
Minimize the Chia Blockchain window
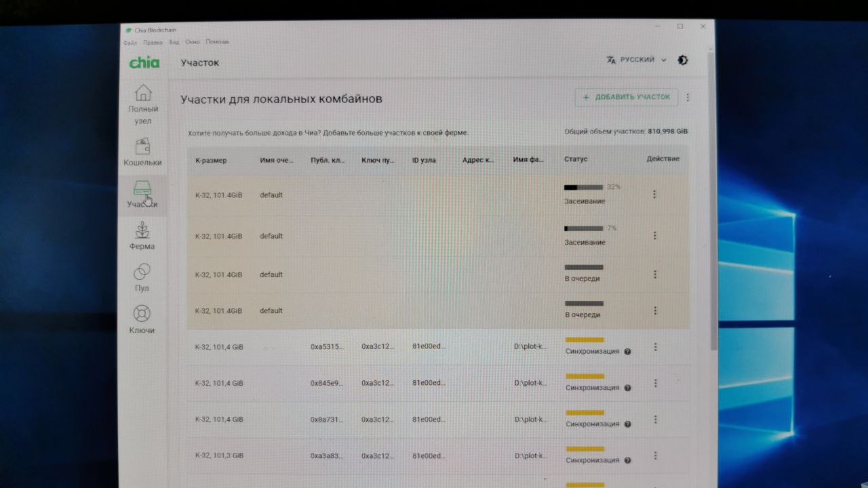coord(657,26)
